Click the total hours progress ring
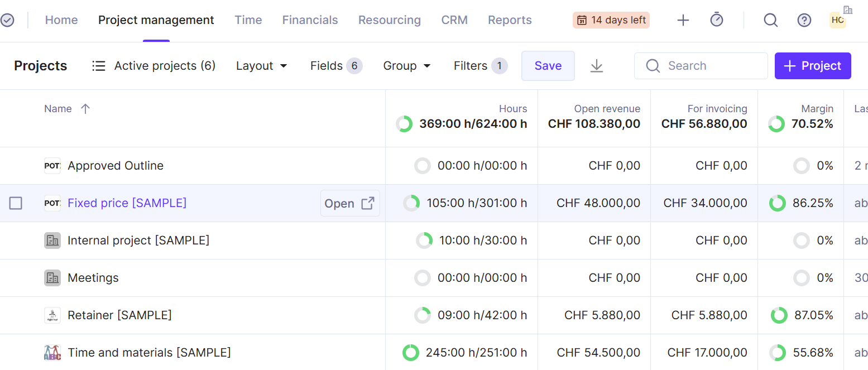This screenshot has height=370, width=868. click(x=404, y=124)
